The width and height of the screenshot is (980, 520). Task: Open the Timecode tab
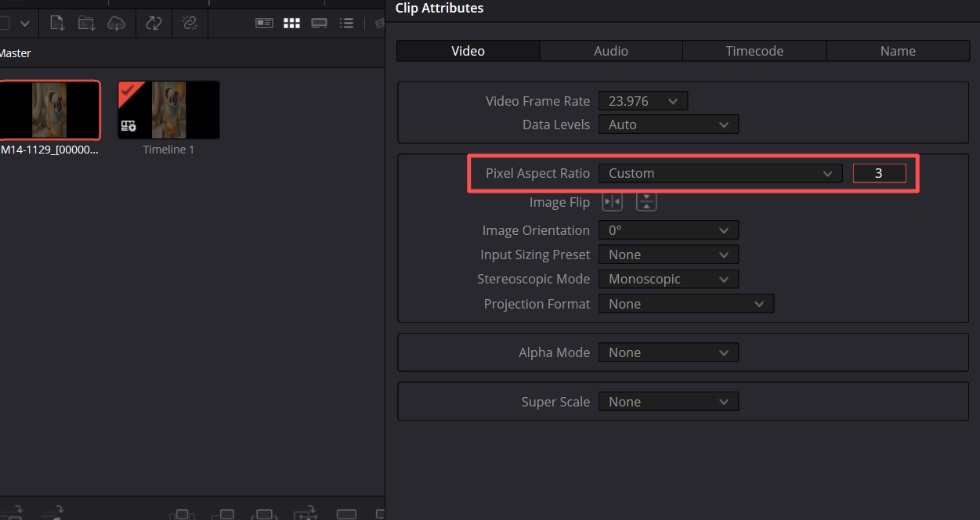click(754, 51)
